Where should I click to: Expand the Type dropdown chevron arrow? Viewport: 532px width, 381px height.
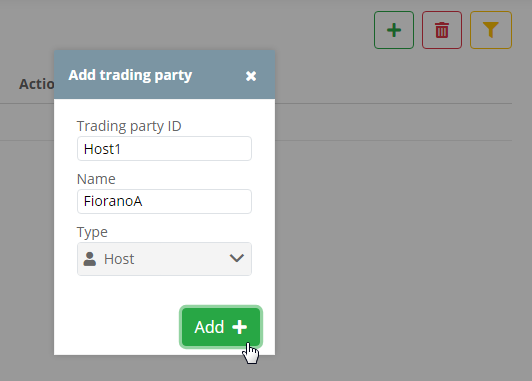point(236,258)
